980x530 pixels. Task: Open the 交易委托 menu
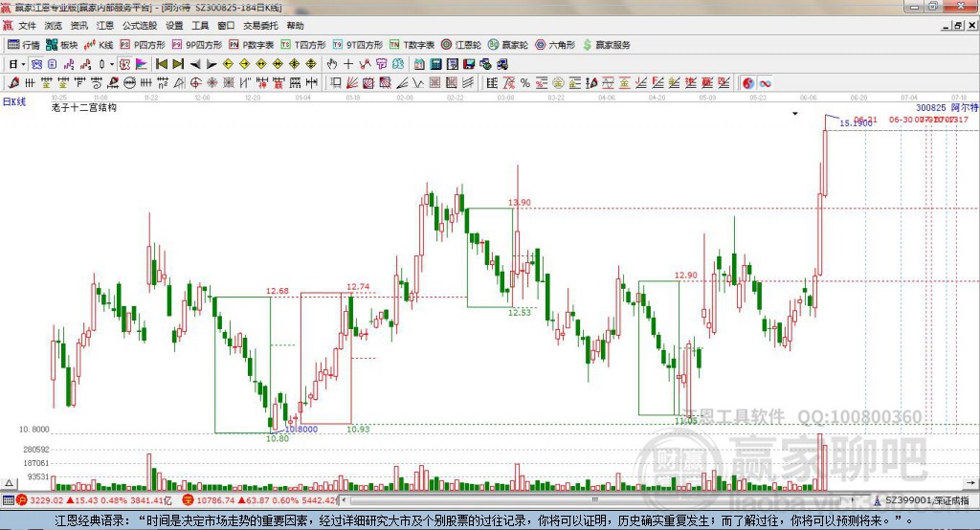point(260,26)
